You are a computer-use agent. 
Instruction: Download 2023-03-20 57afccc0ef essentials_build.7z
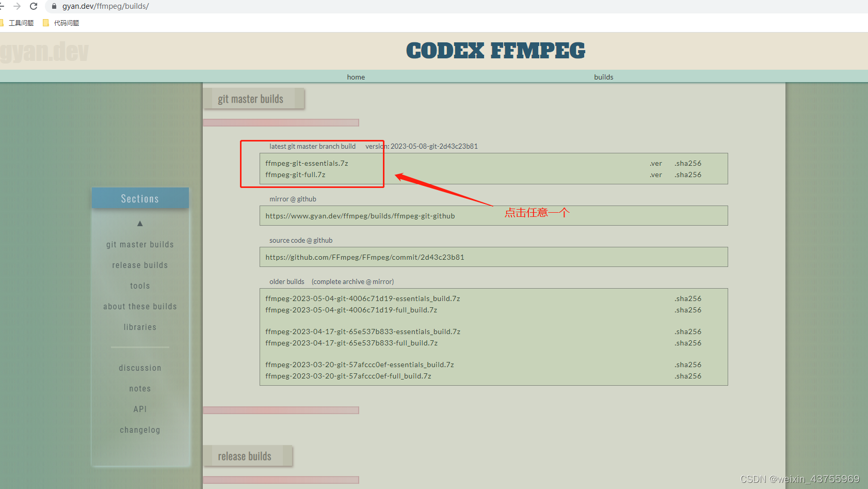(x=360, y=365)
